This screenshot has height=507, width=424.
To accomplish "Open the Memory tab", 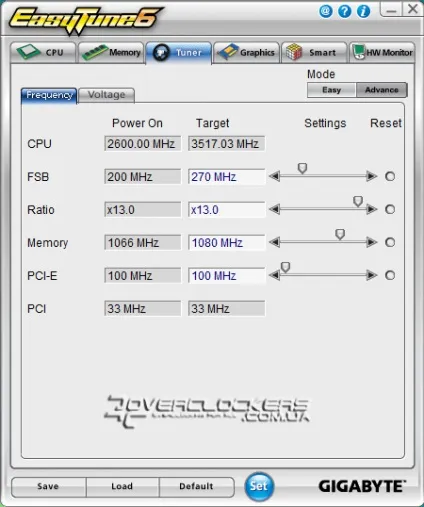I will (111, 52).
